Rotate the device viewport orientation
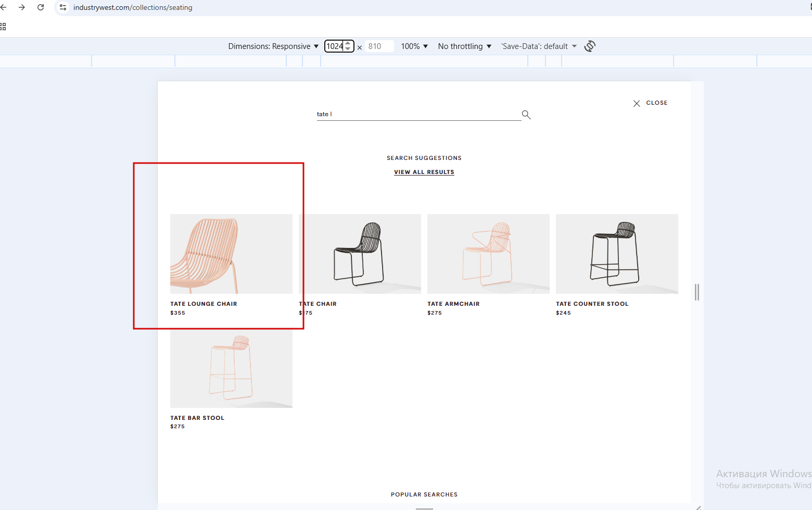This screenshot has height=510, width=812. tap(590, 46)
